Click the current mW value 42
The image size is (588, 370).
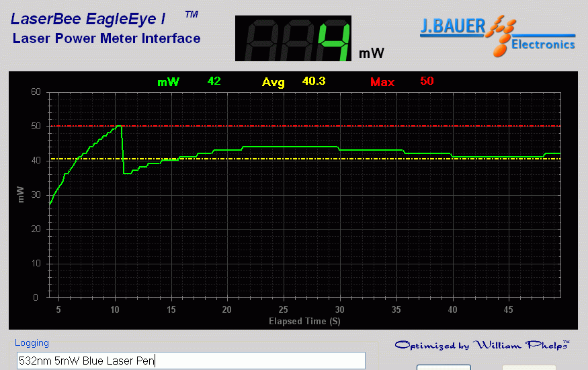click(214, 81)
